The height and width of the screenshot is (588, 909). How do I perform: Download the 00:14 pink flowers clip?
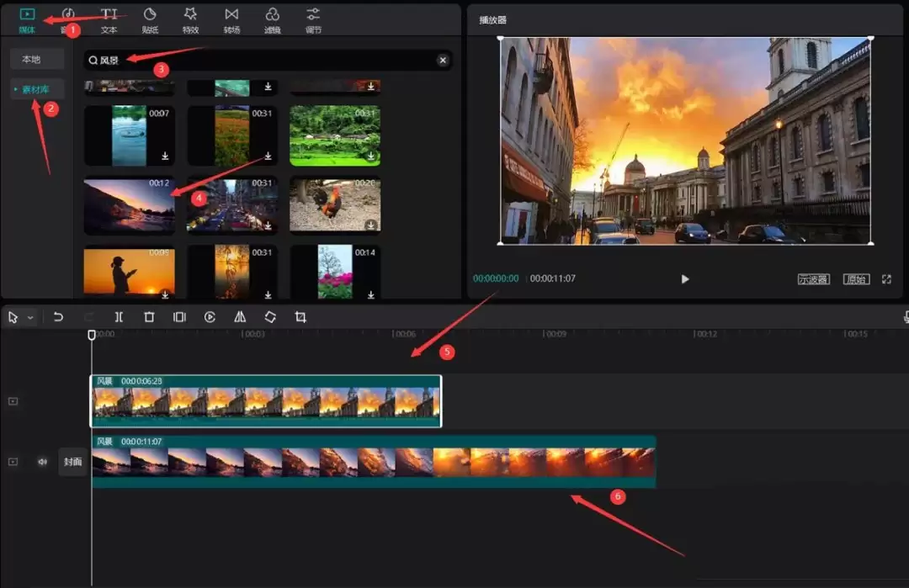pos(371,295)
